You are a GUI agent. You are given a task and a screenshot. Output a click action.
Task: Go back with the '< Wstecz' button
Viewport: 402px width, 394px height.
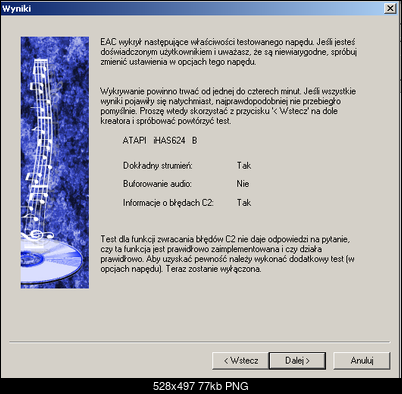pyautogui.click(x=240, y=361)
